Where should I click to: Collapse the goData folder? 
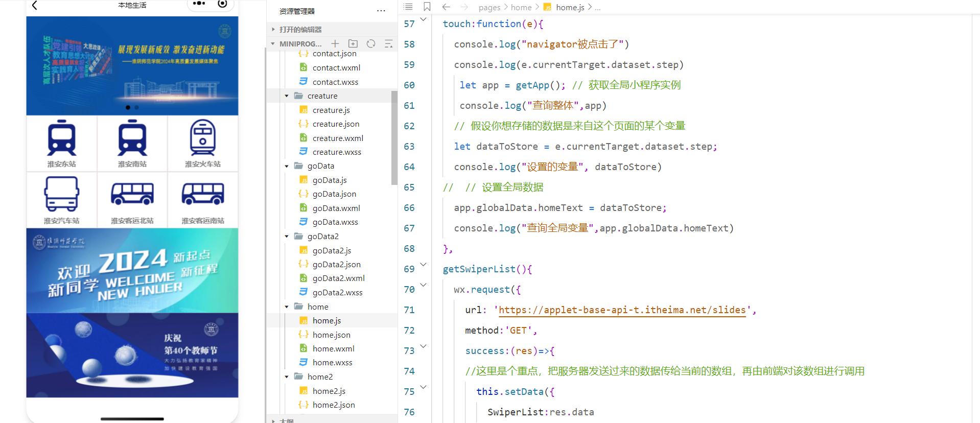pyautogui.click(x=287, y=166)
